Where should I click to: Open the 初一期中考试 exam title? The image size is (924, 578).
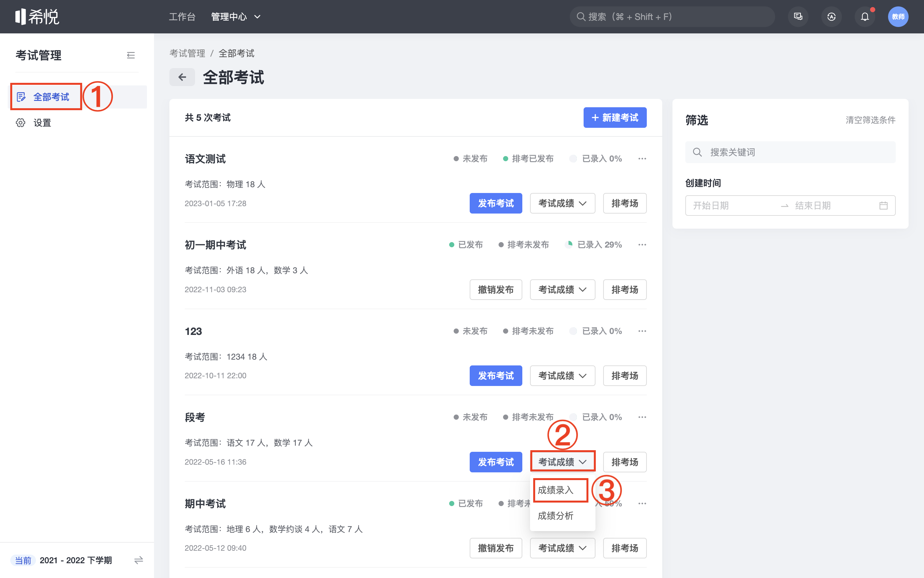pyautogui.click(x=215, y=245)
